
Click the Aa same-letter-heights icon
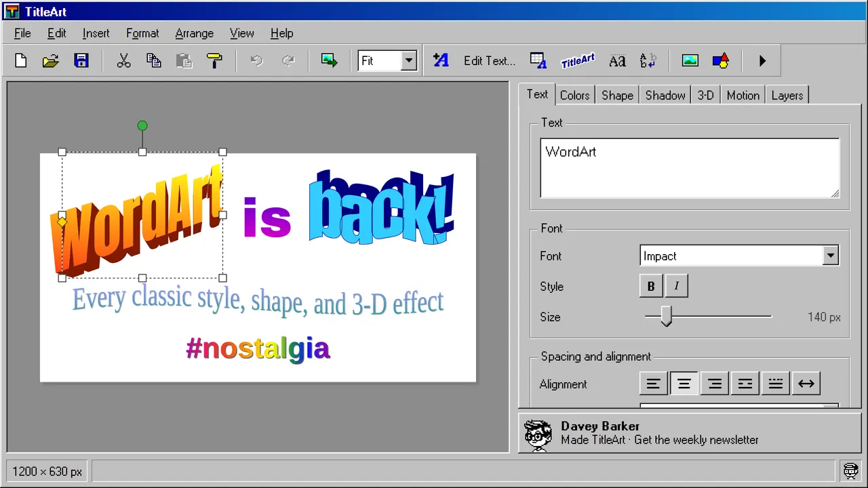point(617,61)
